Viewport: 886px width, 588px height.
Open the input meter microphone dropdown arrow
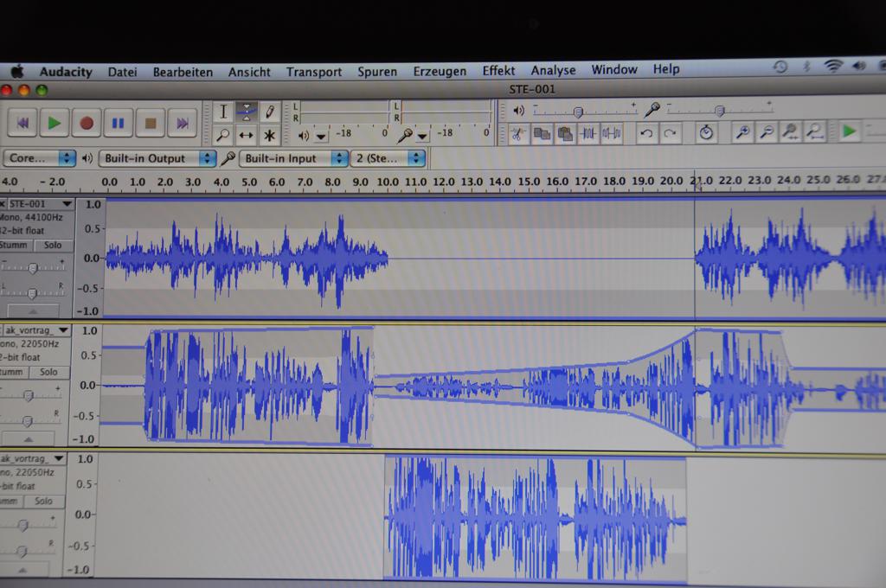click(x=422, y=136)
